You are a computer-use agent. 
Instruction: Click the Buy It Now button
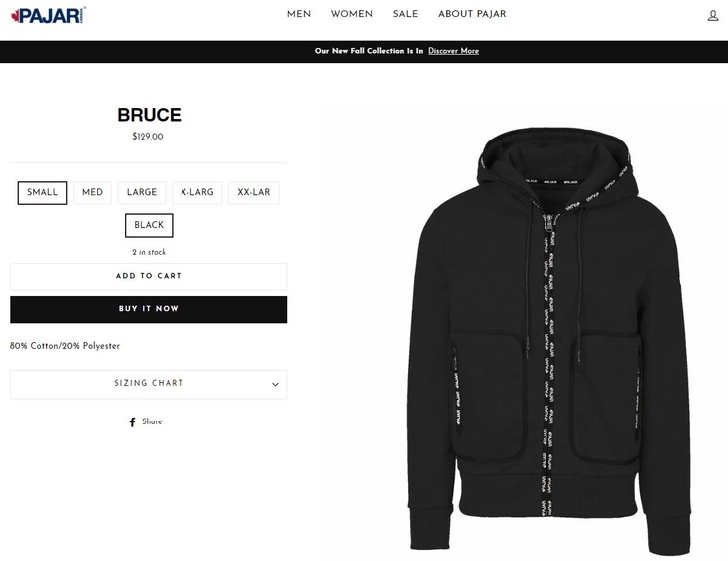[x=149, y=309]
